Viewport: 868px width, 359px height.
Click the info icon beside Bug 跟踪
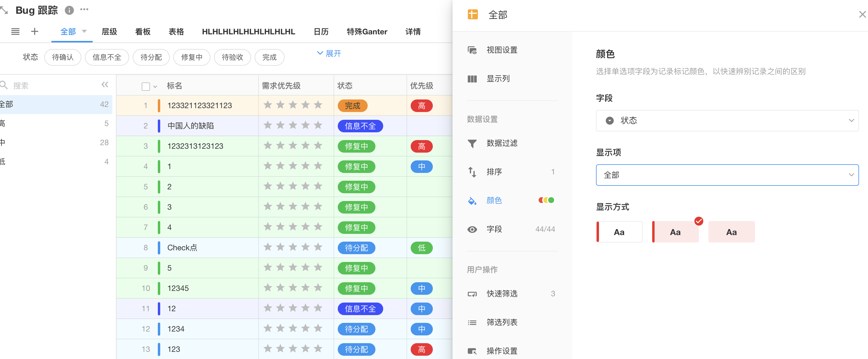pos(69,10)
